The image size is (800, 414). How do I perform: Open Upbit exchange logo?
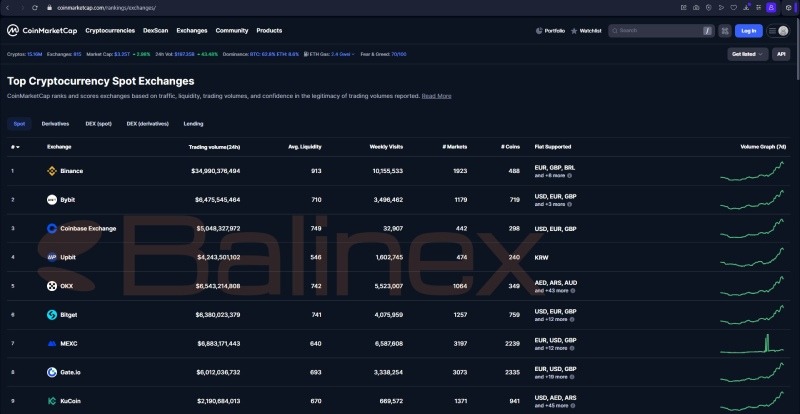pos(52,257)
